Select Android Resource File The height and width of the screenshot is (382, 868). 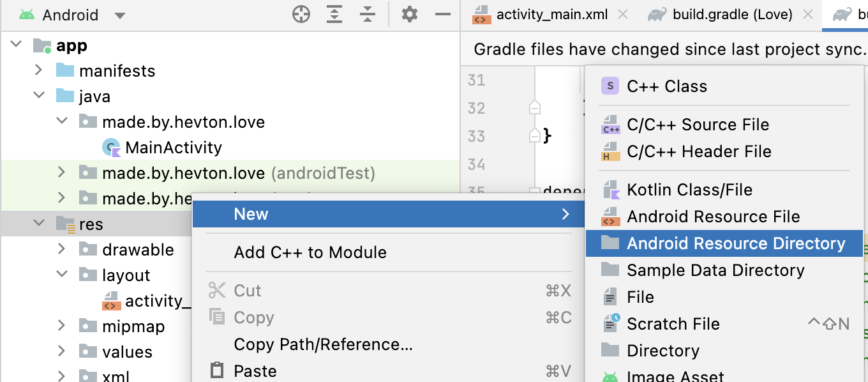pos(724,217)
